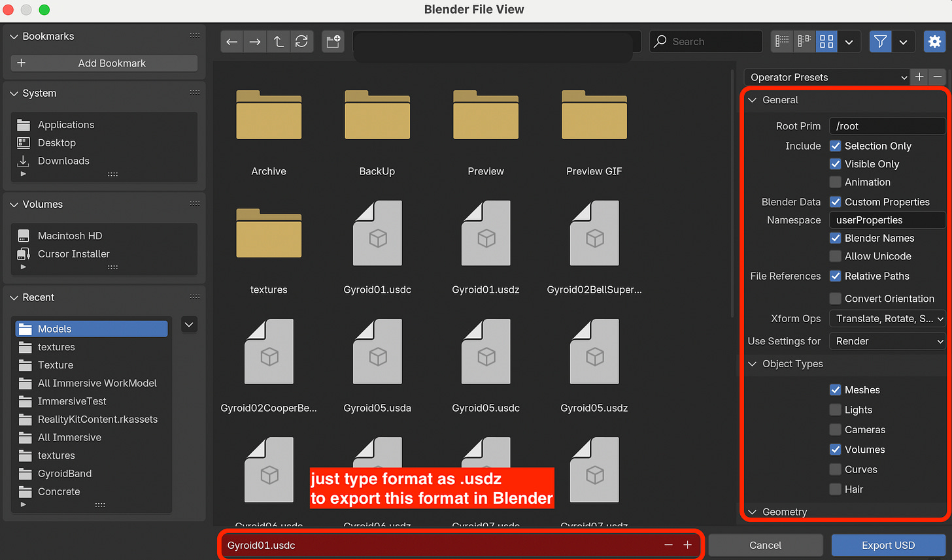Switch to horizontal list display mode

pos(804,41)
